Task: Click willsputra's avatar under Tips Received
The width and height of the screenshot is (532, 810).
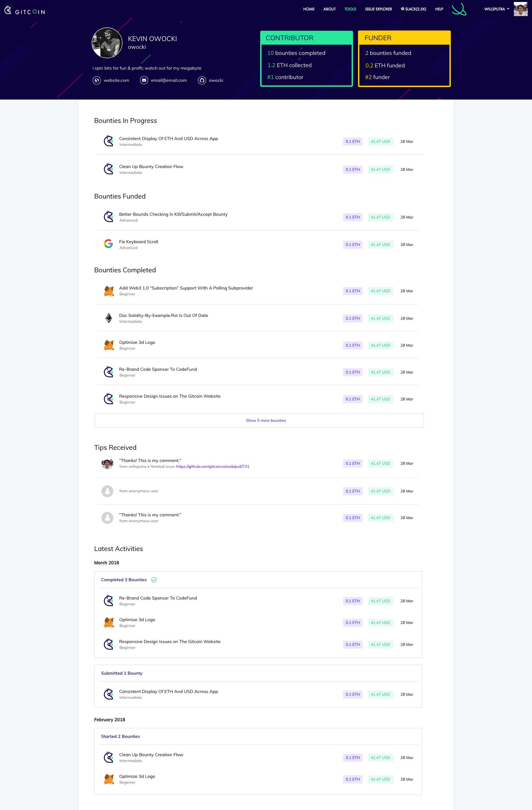Action: click(x=107, y=464)
